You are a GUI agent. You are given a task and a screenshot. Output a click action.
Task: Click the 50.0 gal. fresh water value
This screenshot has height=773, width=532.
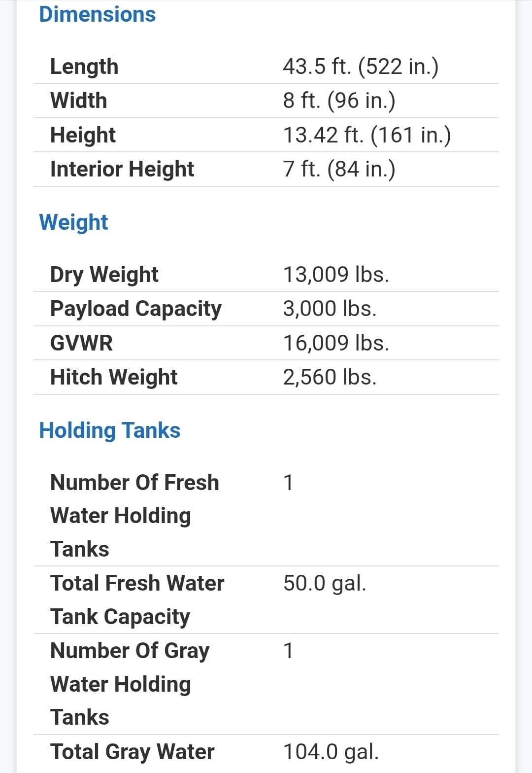325,583
